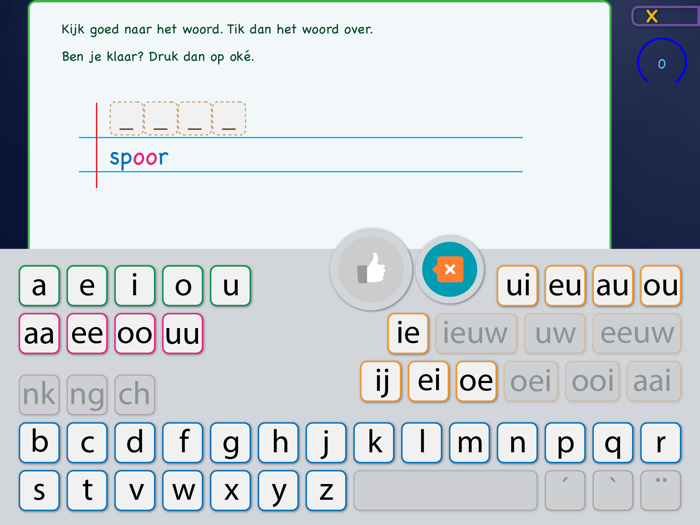Screen dimensions: 700x525
Task: Hit the 'k' consonant key
Action: click(374, 442)
